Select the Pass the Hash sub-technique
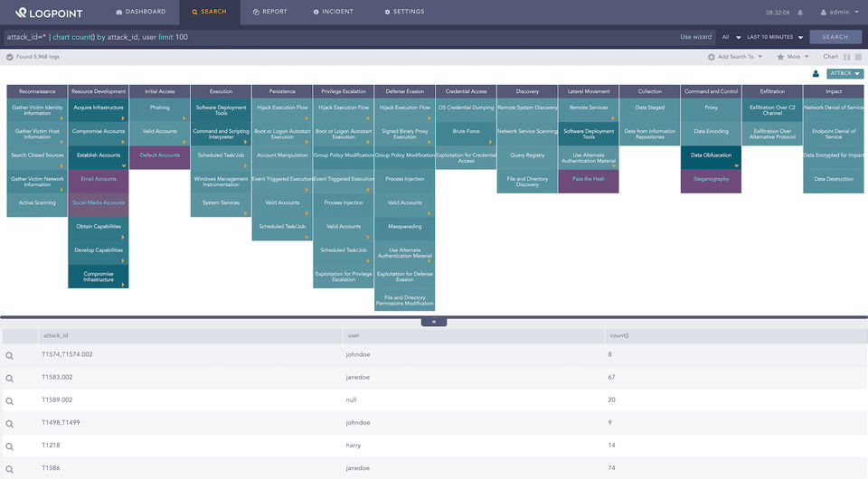The height and width of the screenshot is (479, 868). 589,182
